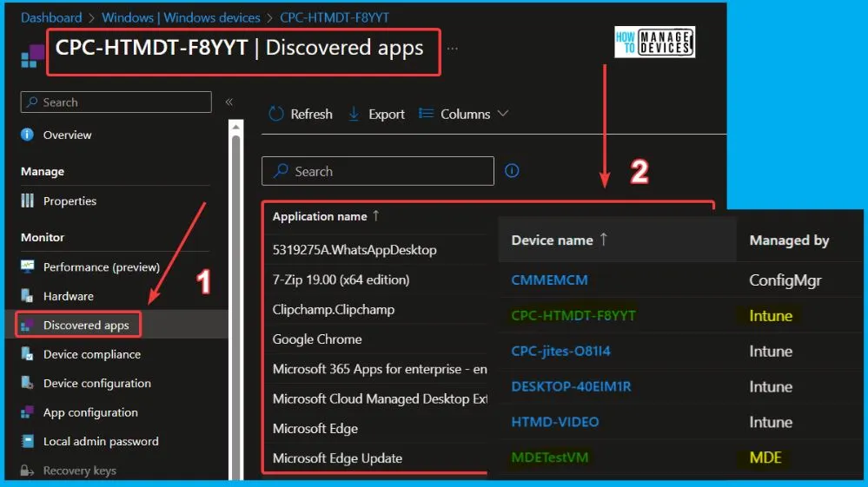Click the Properties bars icon

(x=27, y=201)
